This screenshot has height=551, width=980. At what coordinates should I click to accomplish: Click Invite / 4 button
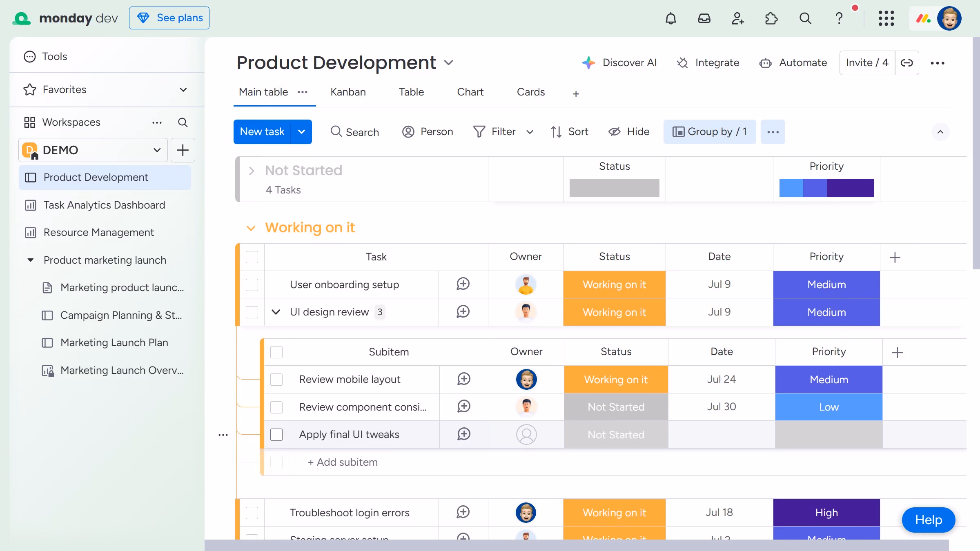pyautogui.click(x=867, y=63)
